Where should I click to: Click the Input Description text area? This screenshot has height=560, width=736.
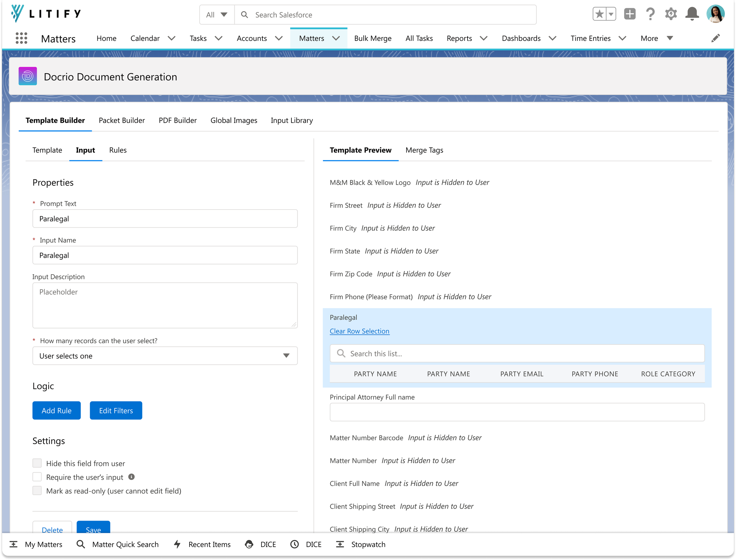point(165,305)
